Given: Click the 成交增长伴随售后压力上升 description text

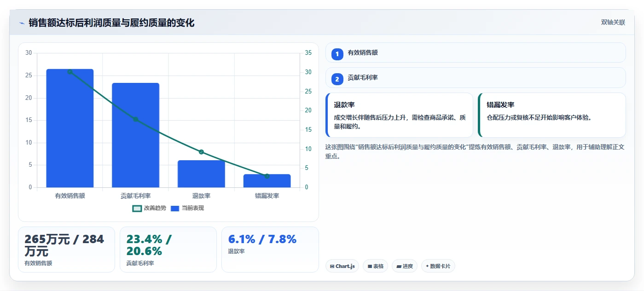Looking at the screenshot, I should [x=400, y=122].
